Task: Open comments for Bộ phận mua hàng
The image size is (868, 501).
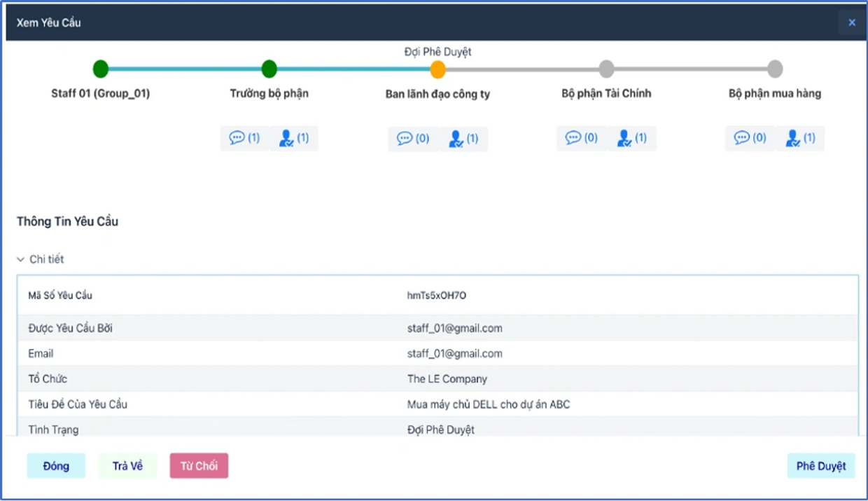Action: tap(750, 138)
